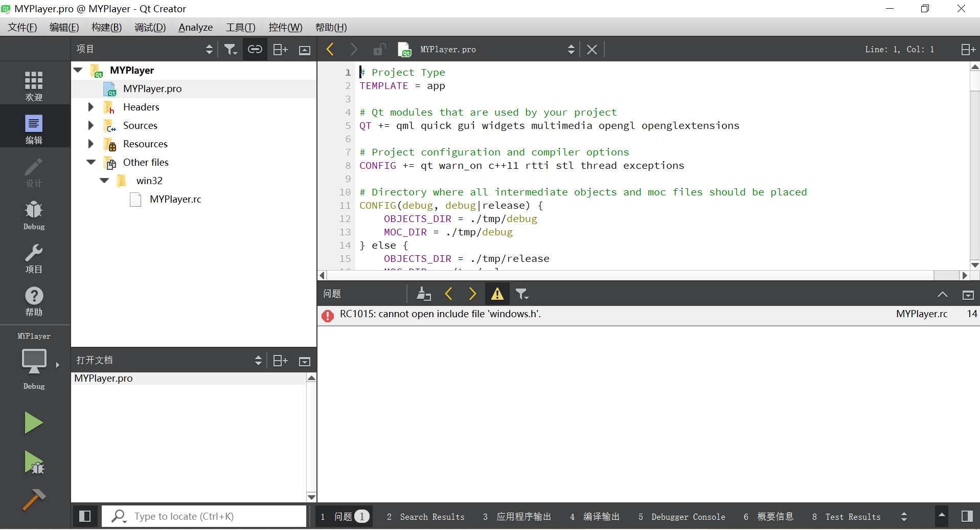980x530 pixels.
Task: Go back in editor navigation history
Action: pyautogui.click(x=330, y=49)
